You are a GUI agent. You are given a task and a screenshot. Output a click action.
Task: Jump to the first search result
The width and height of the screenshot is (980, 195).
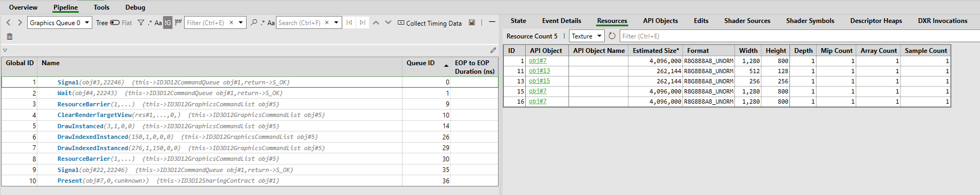click(349, 22)
